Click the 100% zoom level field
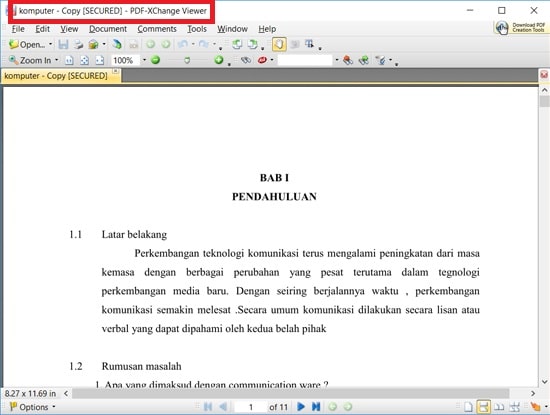 (x=125, y=60)
